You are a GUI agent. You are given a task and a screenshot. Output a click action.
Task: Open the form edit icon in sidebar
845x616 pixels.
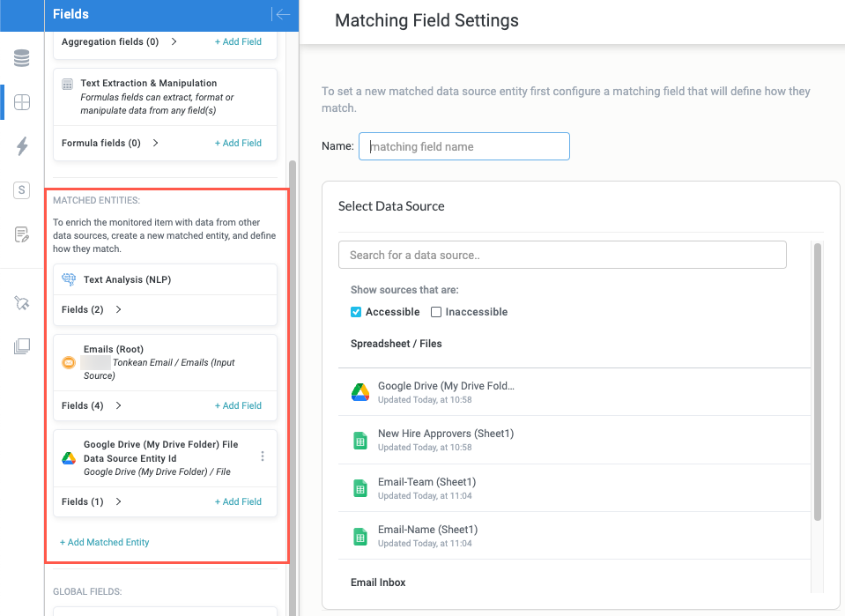pos(22,234)
